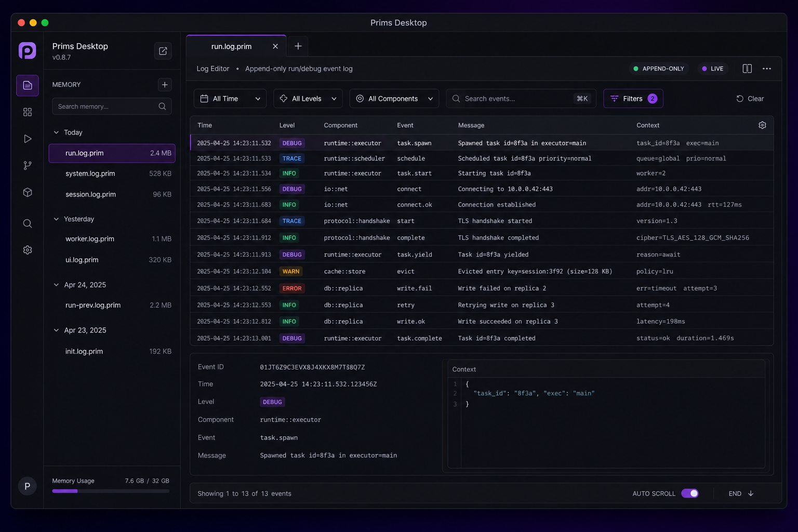The width and height of the screenshot is (798, 532).
Task: Select run.log.prim in memory list
Action: click(112, 153)
